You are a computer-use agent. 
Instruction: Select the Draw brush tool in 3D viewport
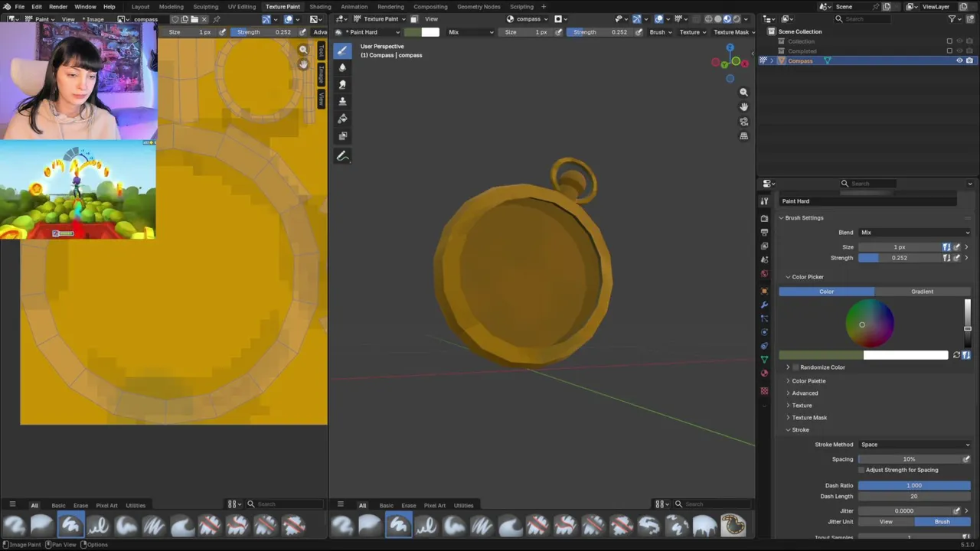tap(342, 51)
